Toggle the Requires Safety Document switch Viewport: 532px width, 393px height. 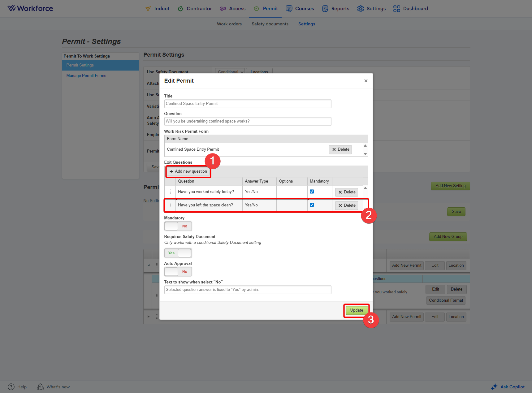point(178,253)
